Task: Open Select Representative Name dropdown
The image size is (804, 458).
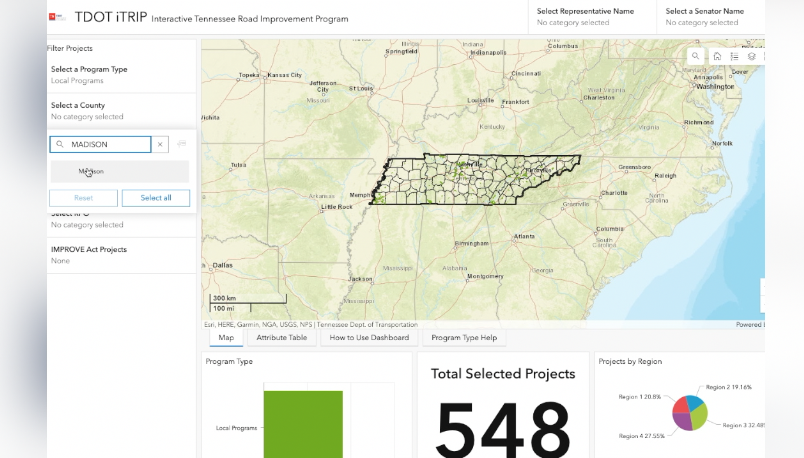Action: (591, 16)
